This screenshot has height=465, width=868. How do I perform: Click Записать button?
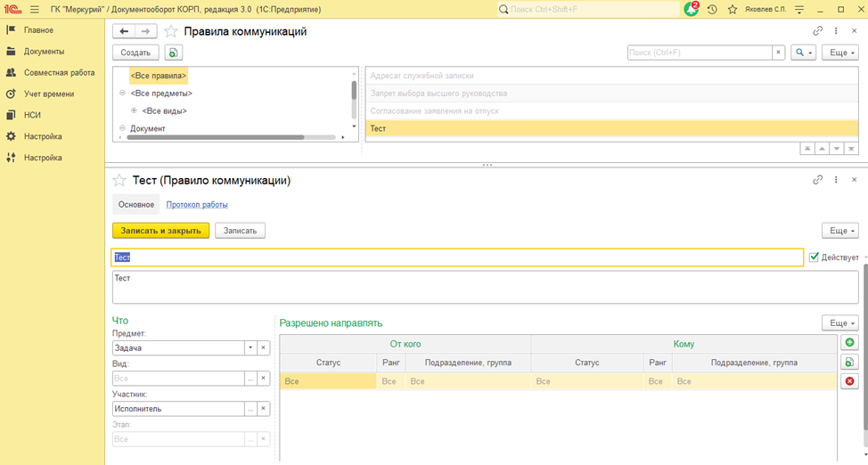(240, 231)
